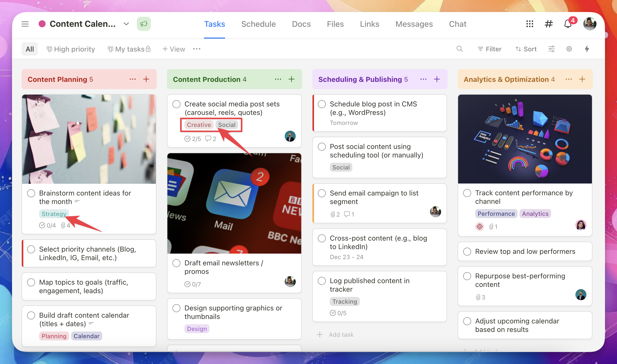Select the High priority view tab
The image size is (617, 364).
click(x=71, y=49)
